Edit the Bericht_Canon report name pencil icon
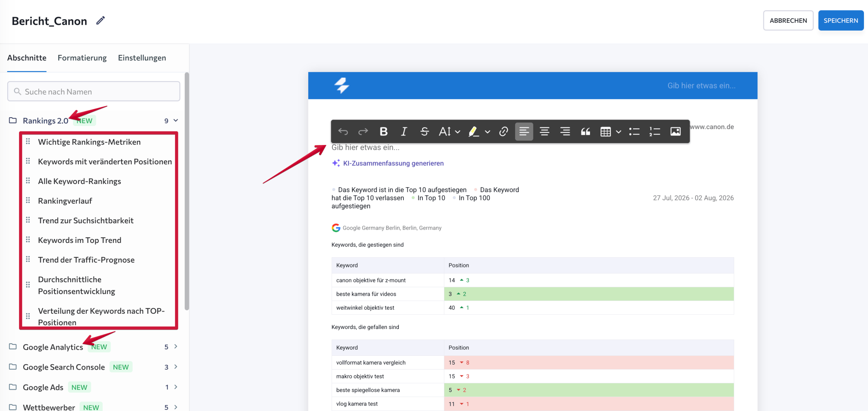 point(100,21)
